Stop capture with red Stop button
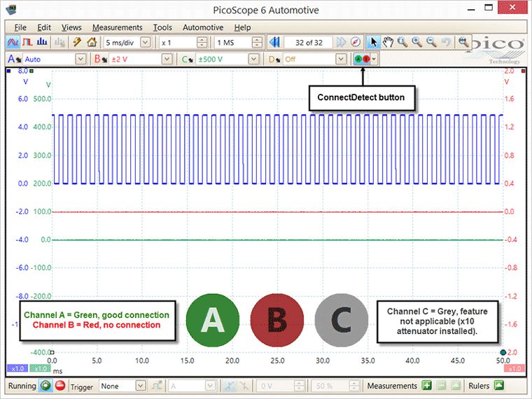Image resolution: width=532 pixels, height=399 pixels. coord(60,386)
